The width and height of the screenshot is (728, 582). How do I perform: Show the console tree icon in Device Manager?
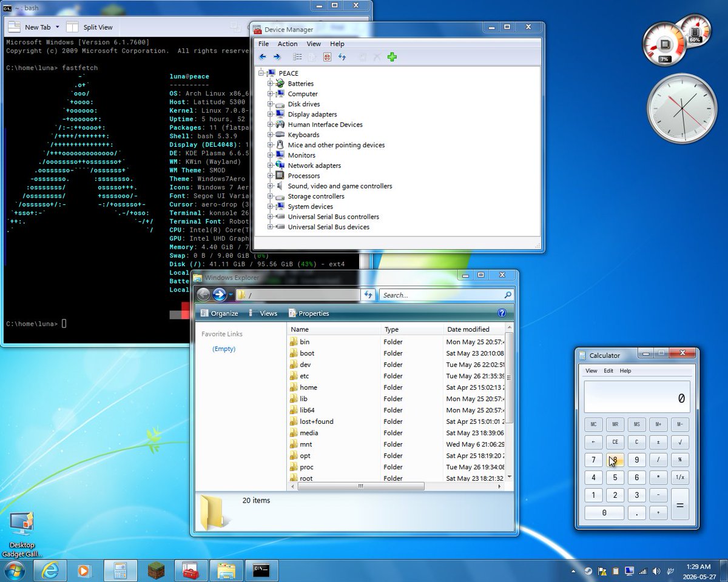(x=297, y=57)
